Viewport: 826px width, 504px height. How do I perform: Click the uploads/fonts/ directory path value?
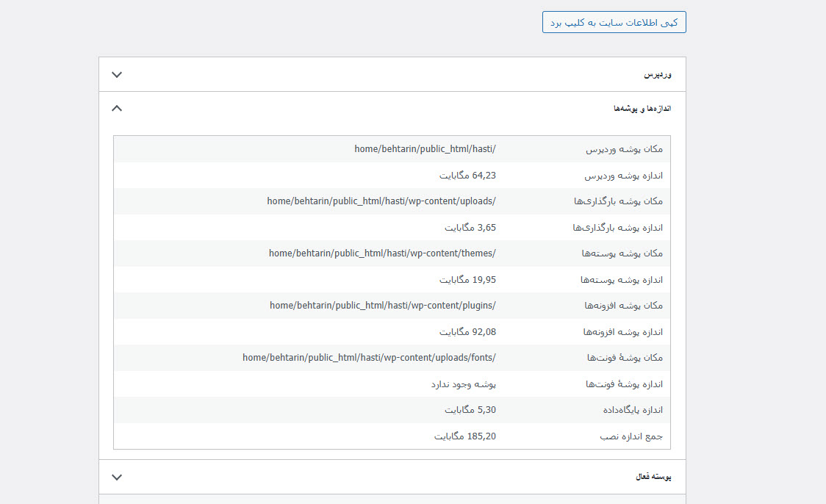(369, 358)
